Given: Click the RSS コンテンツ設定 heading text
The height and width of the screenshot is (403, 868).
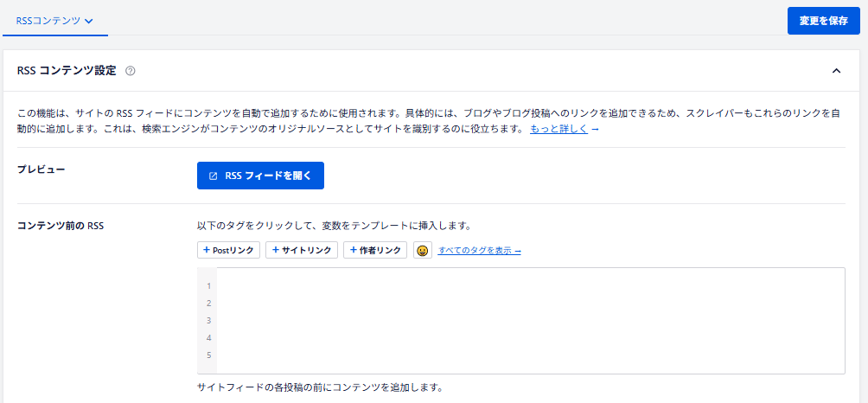Looking at the screenshot, I should coord(67,71).
